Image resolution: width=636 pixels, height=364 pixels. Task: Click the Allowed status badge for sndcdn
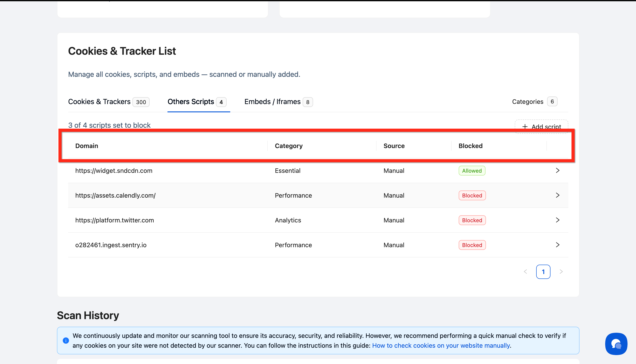pyautogui.click(x=472, y=171)
